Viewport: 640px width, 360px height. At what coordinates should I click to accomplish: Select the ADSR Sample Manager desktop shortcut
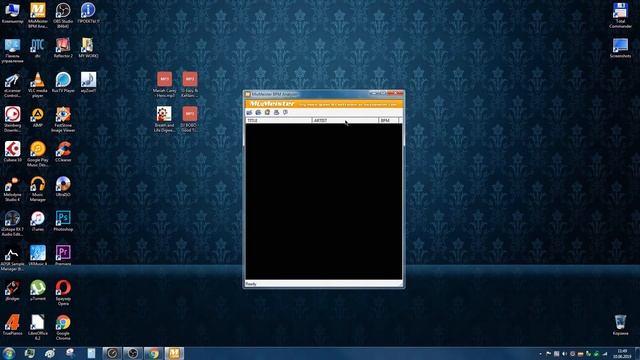click(13, 258)
